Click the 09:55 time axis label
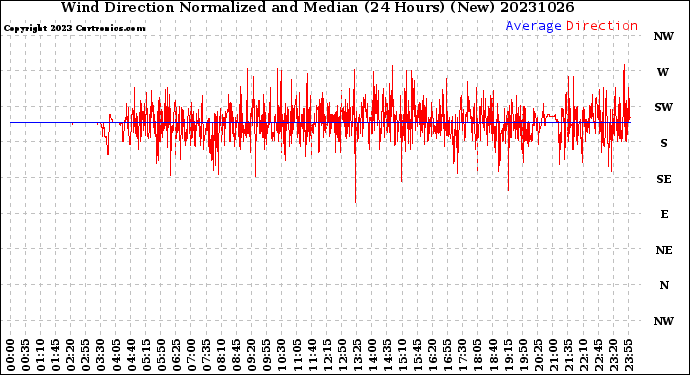The width and height of the screenshot is (690, 375). (x=267, y=355)
